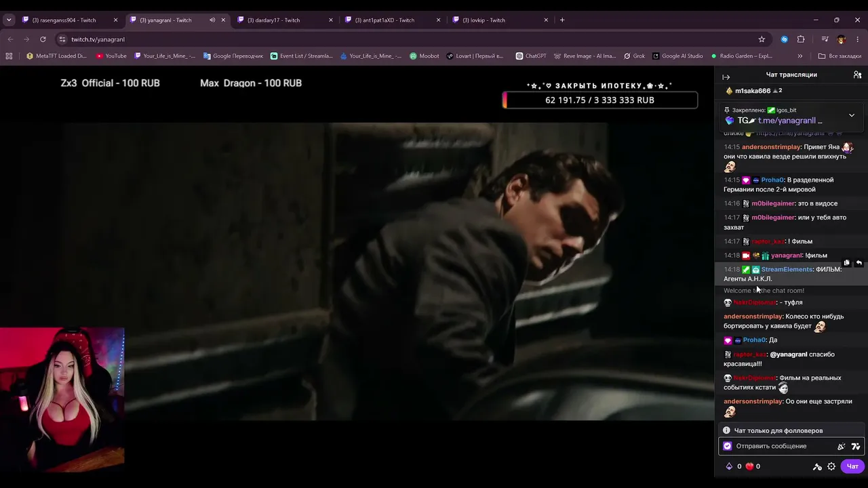Open the chat community users list icon
The width and height of the screenshot is (868, 488).
point(857,75)
